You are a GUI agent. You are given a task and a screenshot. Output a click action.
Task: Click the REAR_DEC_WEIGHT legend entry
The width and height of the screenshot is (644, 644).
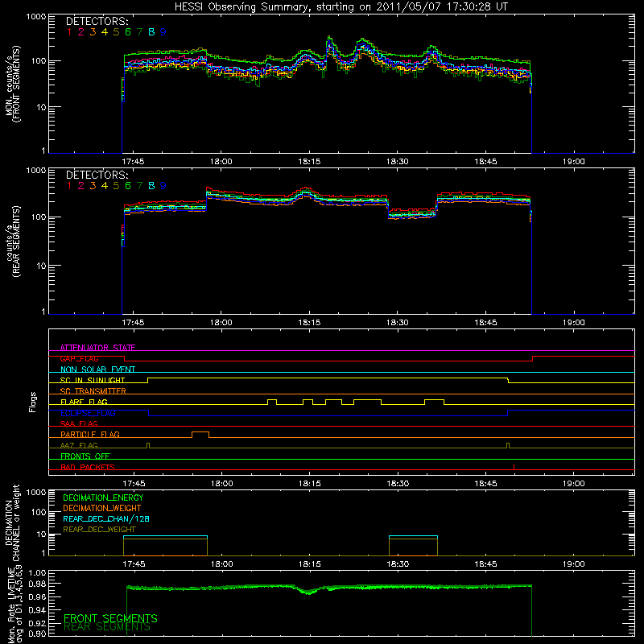pos(99,530)
